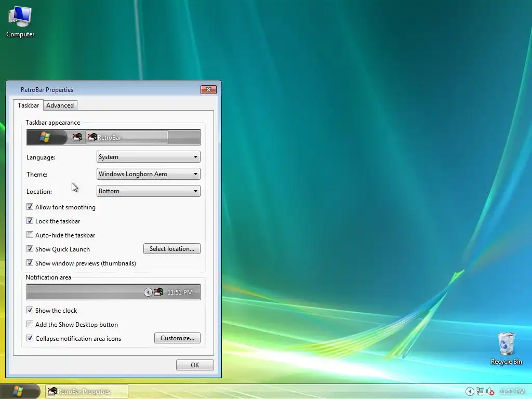
Task: Show hidden tray icons arrow in taskbar
Action: (470, 392)
